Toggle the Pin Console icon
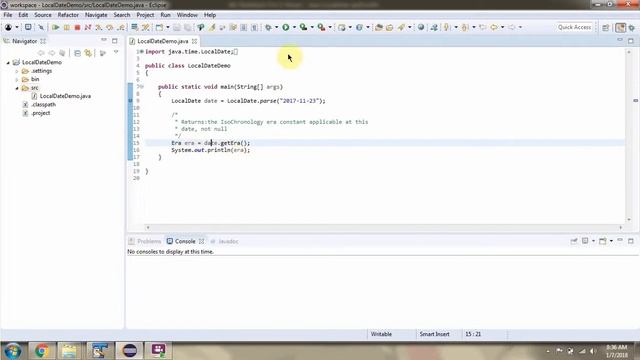 tap(574, 241)
